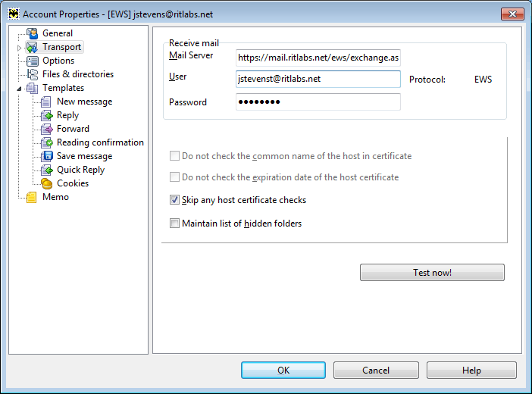Select Reading confirmation template entry
Image resolution: width=532 pixels, height=394 pixels.
(x=100, y=142)
